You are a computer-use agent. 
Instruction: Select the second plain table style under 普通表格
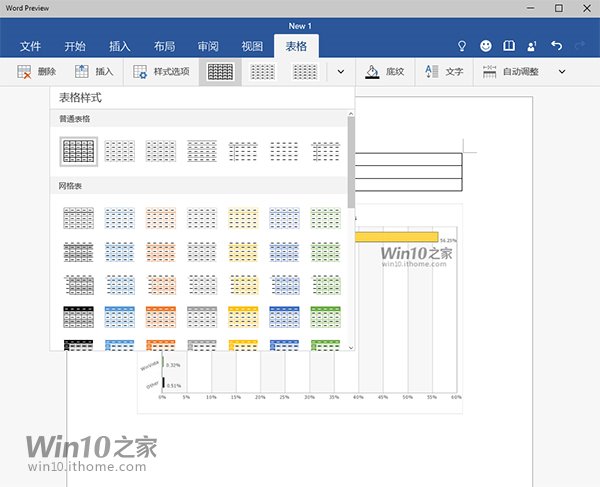point(119,151)
